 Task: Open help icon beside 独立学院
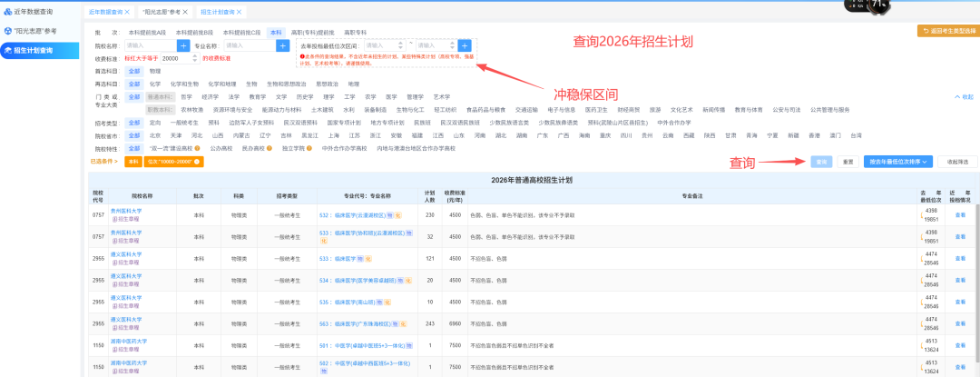pos(311,149)
